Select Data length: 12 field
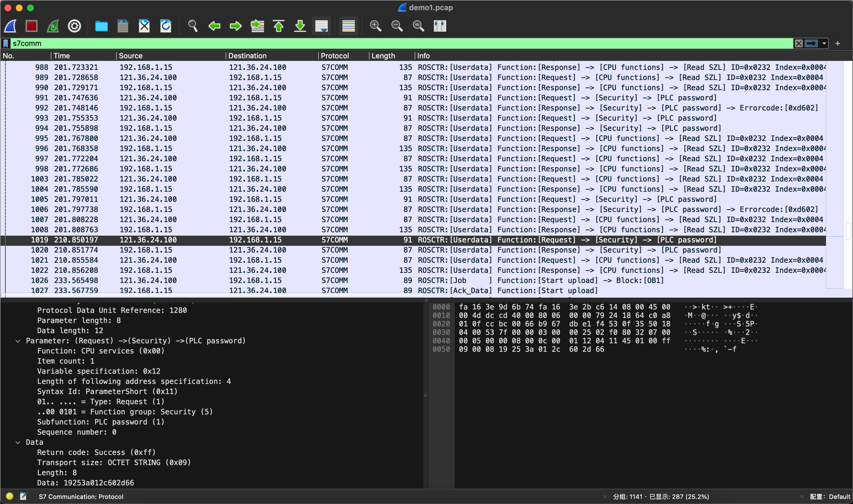Screen dimensions: 853x504 click(x=70, y=331)
